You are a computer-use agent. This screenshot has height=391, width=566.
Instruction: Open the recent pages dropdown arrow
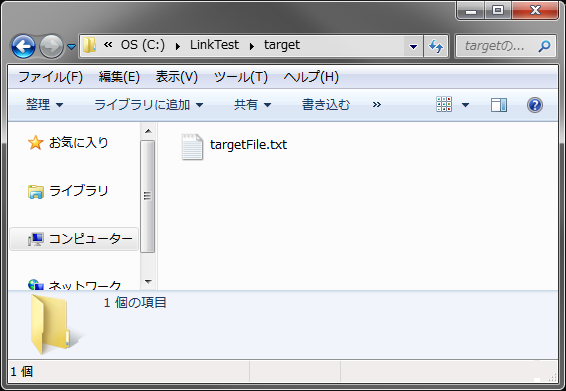71,47
